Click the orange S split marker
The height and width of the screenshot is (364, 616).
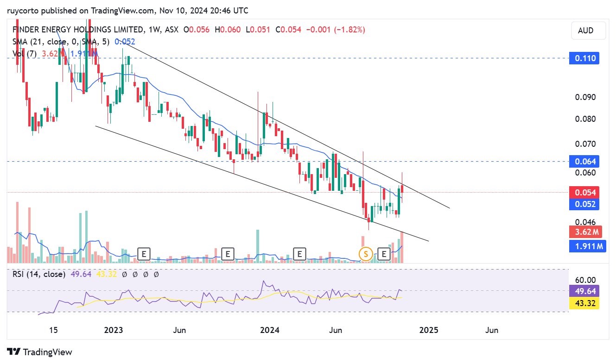[366, 254]
